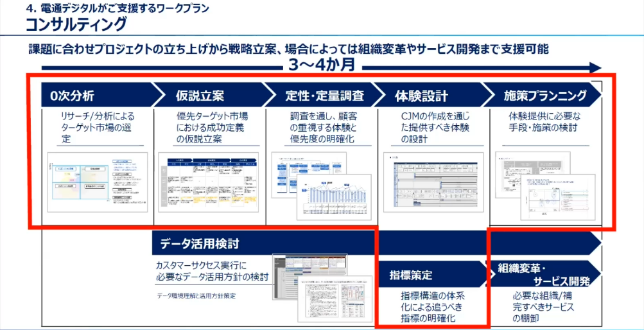
Task: Click the 指標策定 chevron label
Action: click(x=411, y=275)
